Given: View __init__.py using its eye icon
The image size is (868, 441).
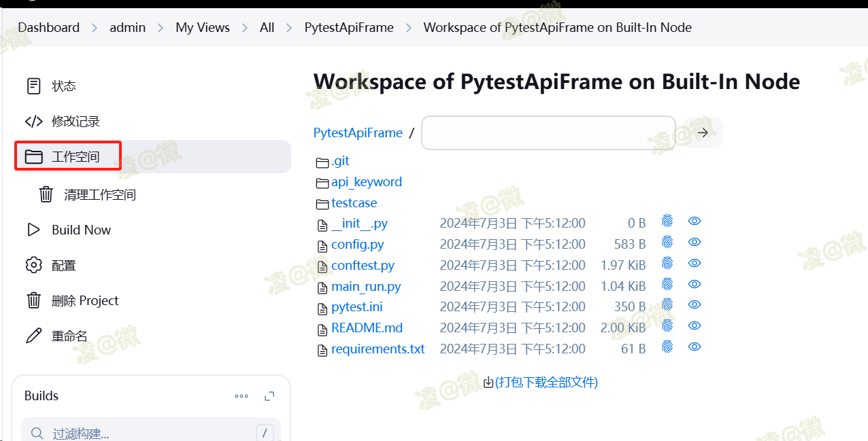Looking at the screenshot, I should pyautogui.click(x=694, y=222).
